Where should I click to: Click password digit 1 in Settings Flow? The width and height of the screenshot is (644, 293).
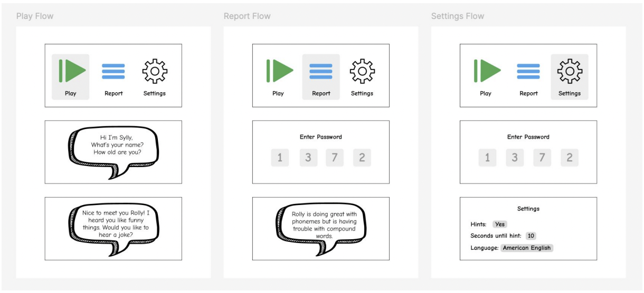click(x=487, y=158)
